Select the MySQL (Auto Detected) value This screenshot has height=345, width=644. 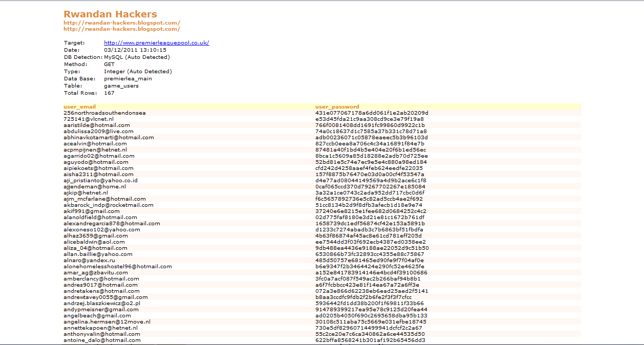tap(137, 57)
